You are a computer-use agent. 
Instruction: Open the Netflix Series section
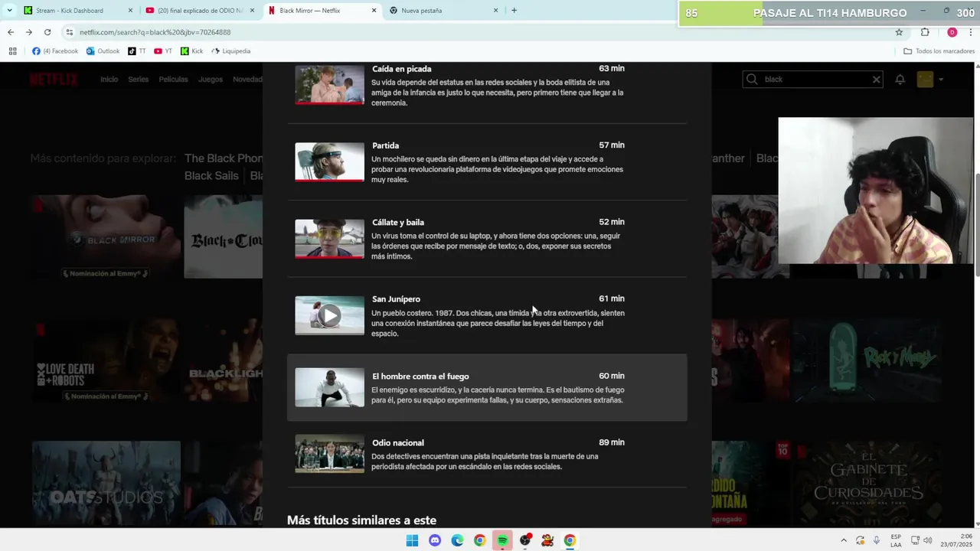(138, 80)
